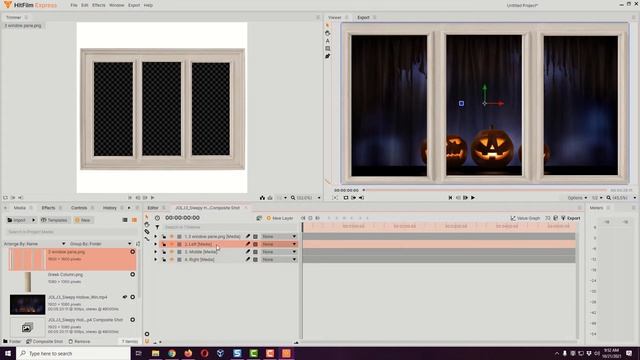Click plus icon on Greek Column.png
The image size is (640, 360).
(133, 275)
